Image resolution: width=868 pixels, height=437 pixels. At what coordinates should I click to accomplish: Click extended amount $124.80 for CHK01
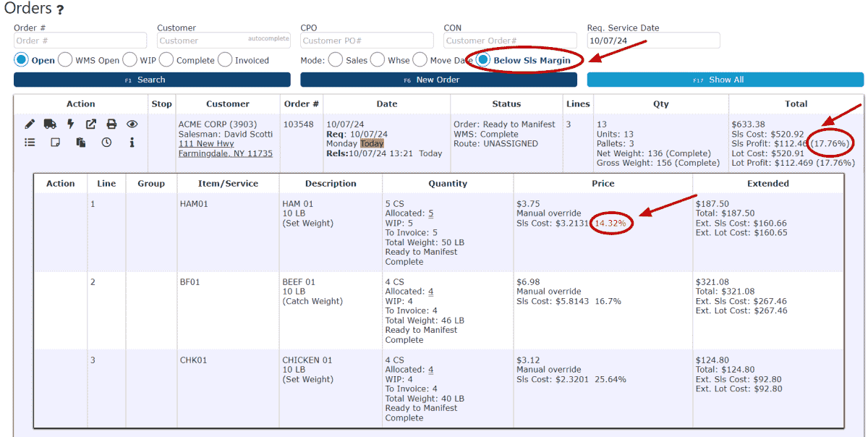coord(712,360)
